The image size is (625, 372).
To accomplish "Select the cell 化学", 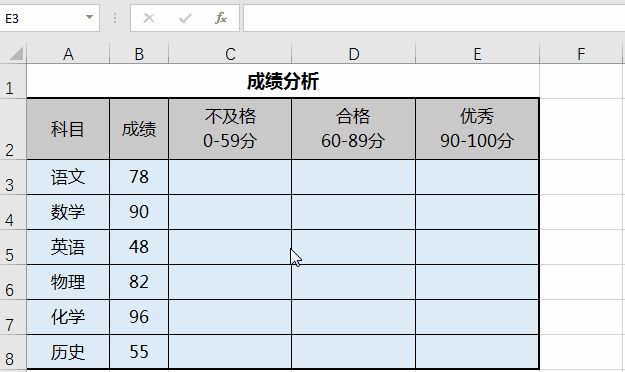I will (68, 317).
